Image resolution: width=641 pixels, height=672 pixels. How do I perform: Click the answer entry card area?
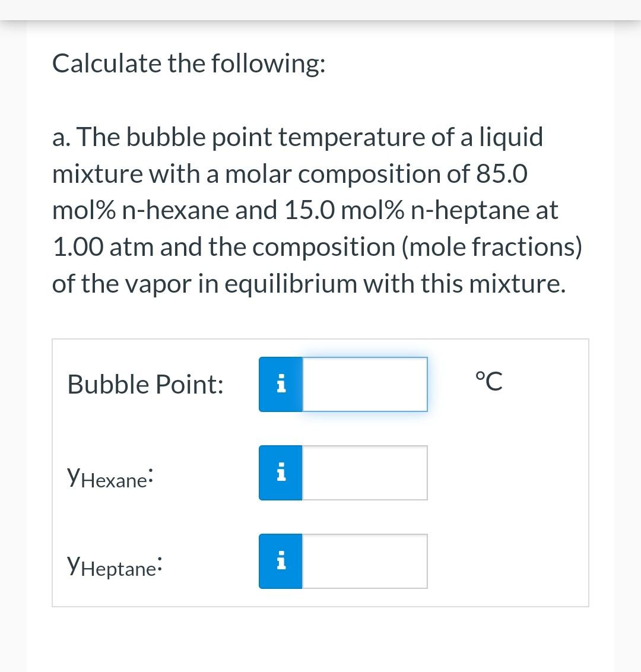(x=320, y=472)
